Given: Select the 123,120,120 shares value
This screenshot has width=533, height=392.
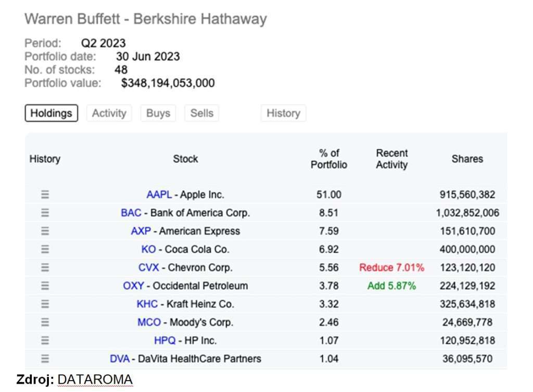Looking at the screenshot, I should click(x=467, y=267).
